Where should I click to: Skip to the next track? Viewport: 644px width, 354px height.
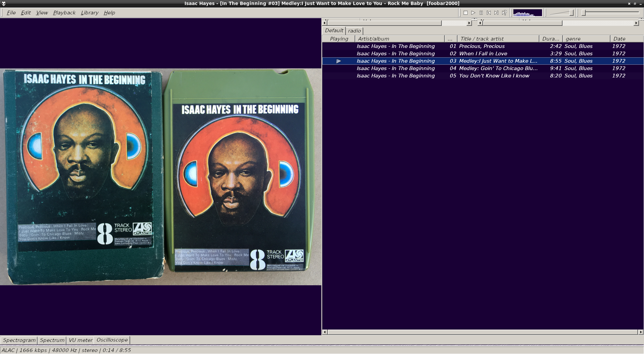[496, 13]
